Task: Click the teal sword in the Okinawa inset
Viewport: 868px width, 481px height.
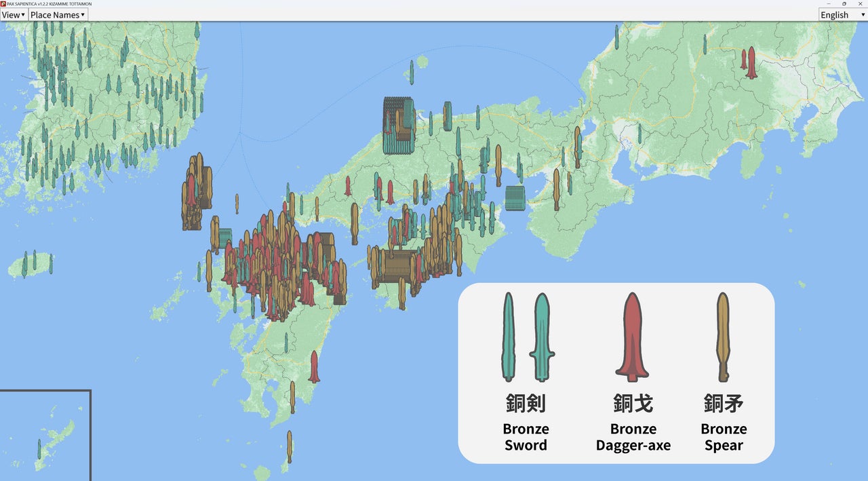Action: (39, 449)
